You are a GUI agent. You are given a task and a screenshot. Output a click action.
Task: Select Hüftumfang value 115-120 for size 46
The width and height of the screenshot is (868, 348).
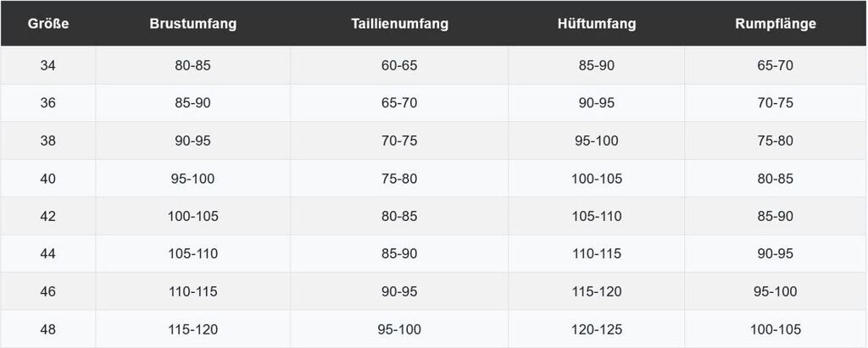tap(597, 291)
